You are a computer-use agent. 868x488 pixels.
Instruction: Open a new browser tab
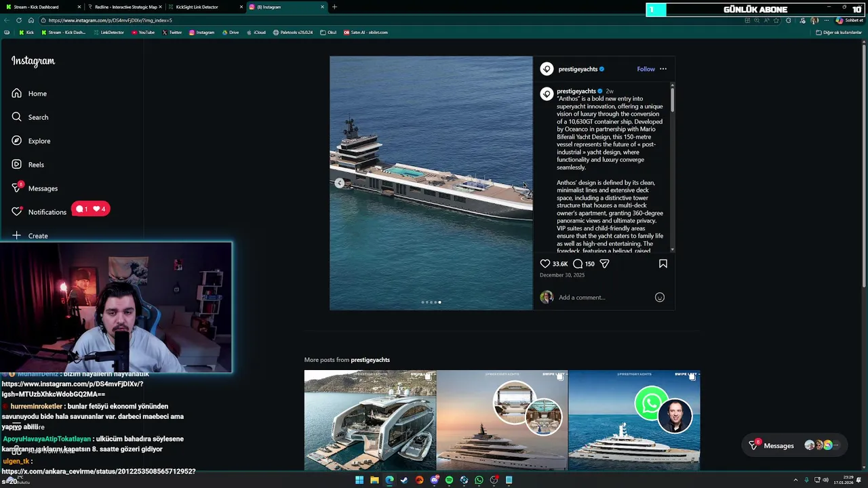334,7
